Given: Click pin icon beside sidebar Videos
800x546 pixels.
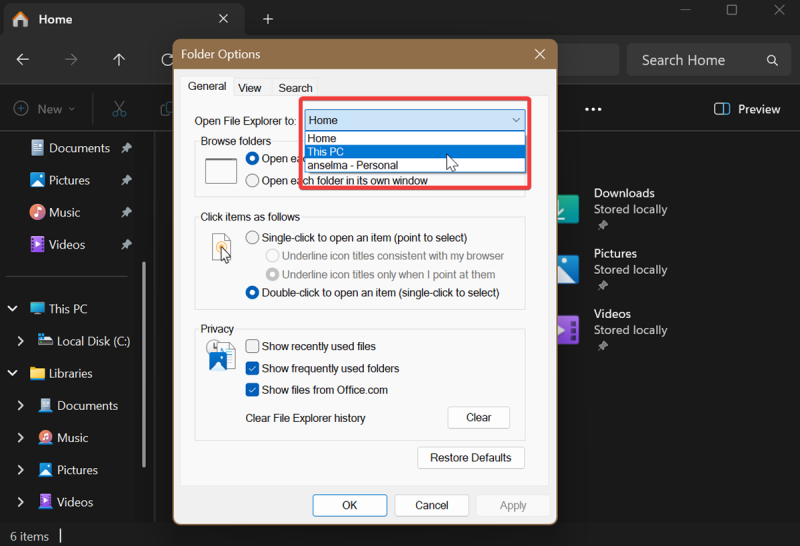Looking at the screenshot, I should 126,244.
